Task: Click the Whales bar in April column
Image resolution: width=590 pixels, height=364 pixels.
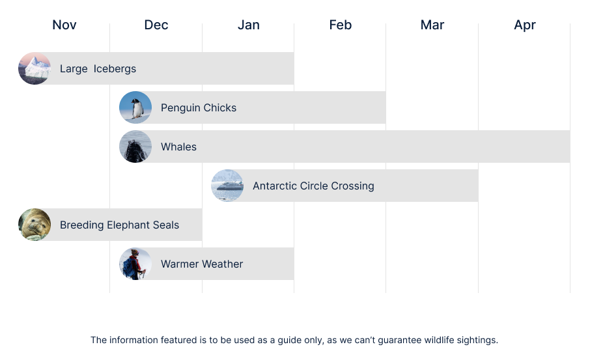Action: tap(524, 147)
